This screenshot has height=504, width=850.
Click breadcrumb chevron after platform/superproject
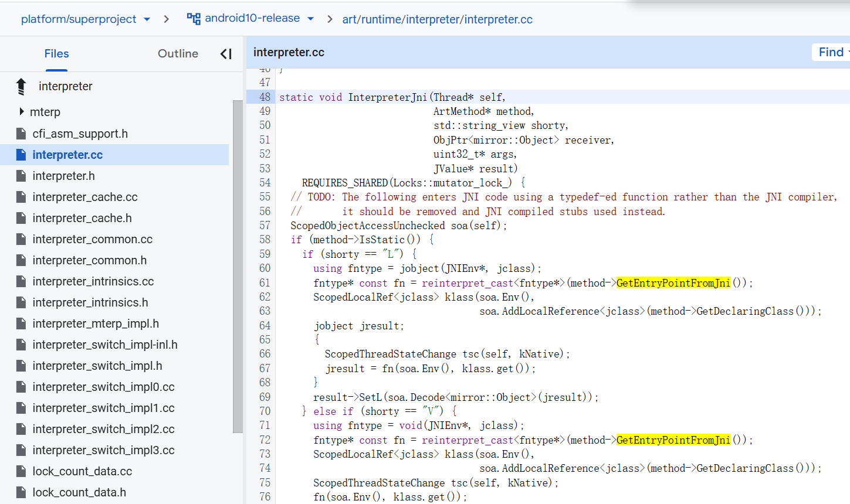click(x=167, y=19)
